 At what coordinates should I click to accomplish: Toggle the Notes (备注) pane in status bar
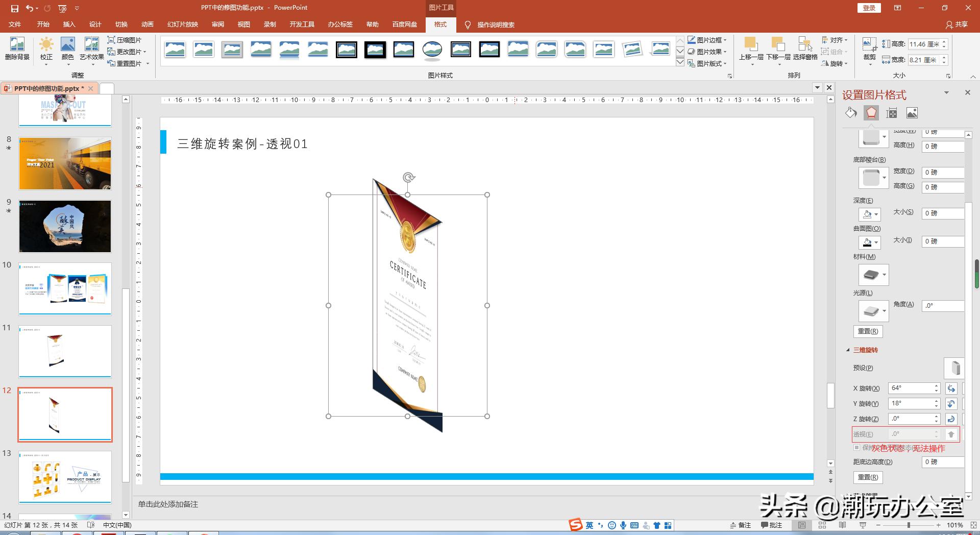740,525
